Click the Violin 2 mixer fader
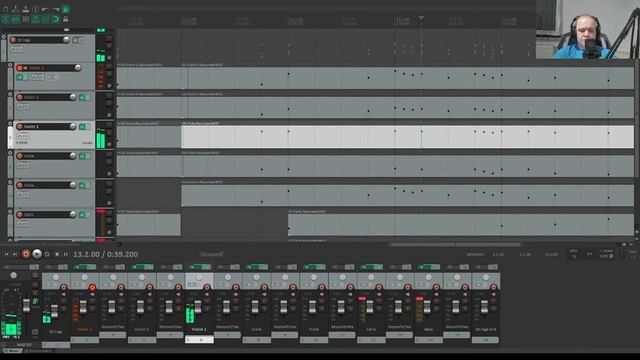640x360 pixels. (198, 307)
